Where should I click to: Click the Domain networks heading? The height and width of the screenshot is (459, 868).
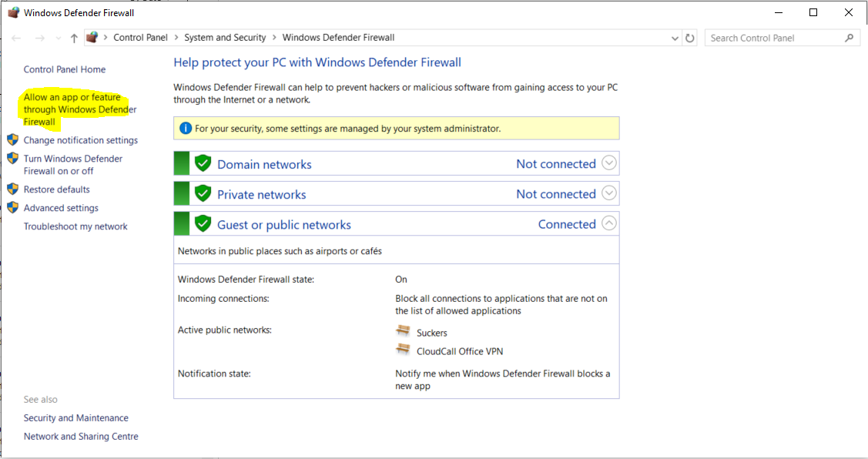point(264,165)
